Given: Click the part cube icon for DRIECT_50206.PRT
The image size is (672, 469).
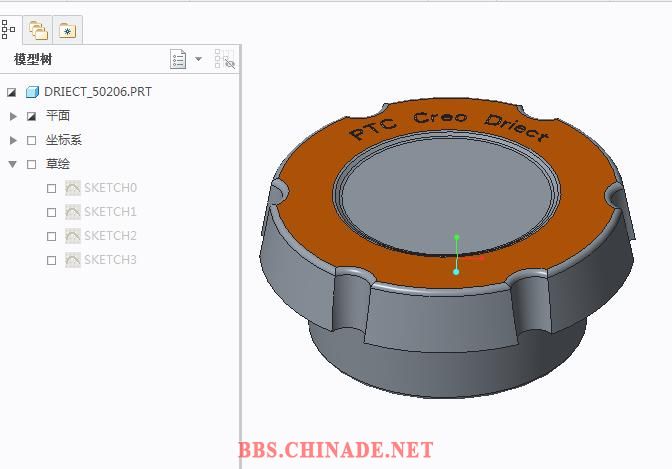Looking at the screenshot, I should [33, 92].
